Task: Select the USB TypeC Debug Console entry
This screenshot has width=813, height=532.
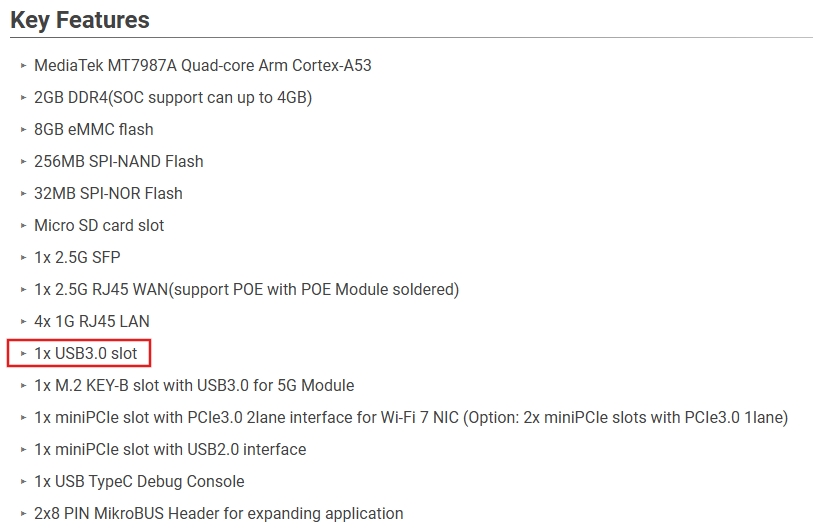Action: pos(139,481)
